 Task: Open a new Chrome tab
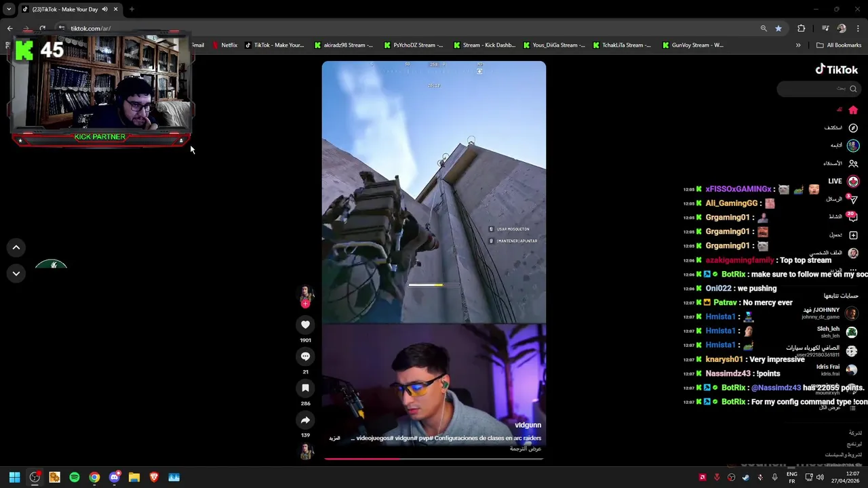coord(132,9)
